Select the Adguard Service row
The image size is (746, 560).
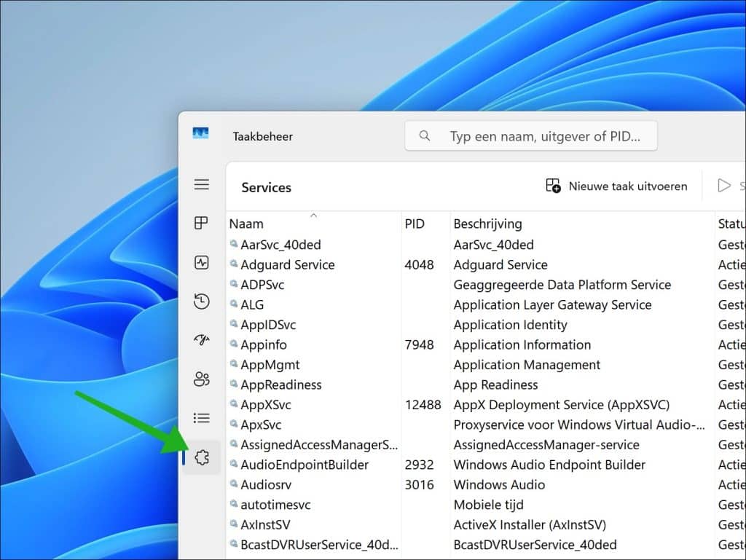pyautogui.click(x=288, y=265)
